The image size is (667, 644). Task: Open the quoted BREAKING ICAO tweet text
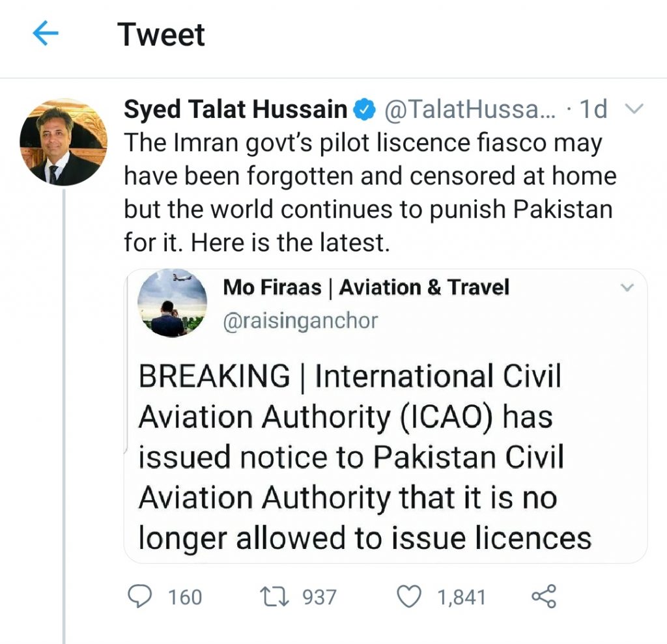365,457
